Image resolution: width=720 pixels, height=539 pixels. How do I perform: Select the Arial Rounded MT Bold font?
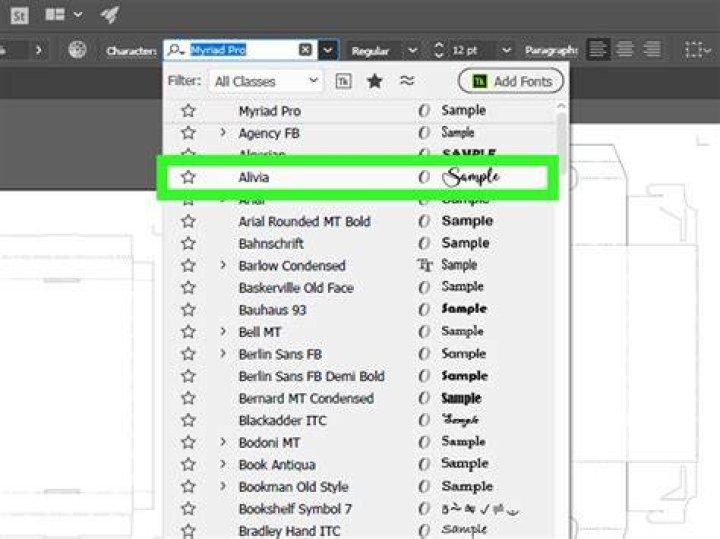point(304,221)
